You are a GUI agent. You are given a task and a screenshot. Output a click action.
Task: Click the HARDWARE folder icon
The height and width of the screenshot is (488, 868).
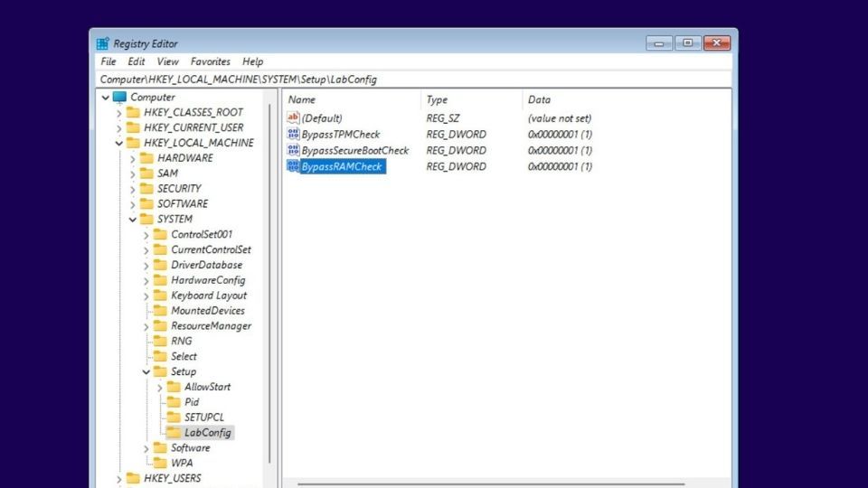(146, 158)
